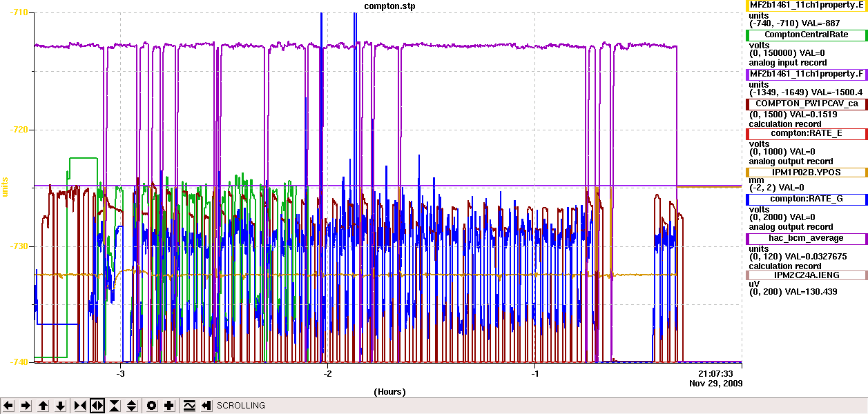Viewport: 868px width, 414px height.
Task: Pan the plot right with right arrow
Action: [x=26, y=406]
